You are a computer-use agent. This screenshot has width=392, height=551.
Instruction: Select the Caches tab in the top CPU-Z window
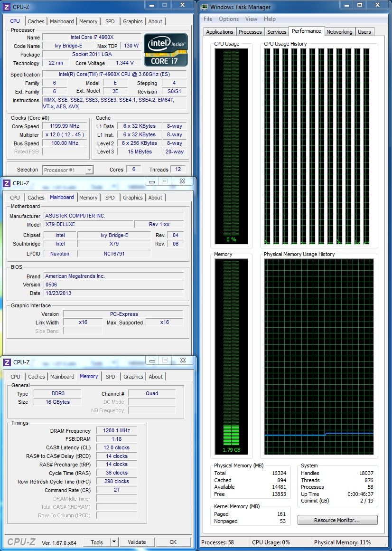tap(36, 21)
